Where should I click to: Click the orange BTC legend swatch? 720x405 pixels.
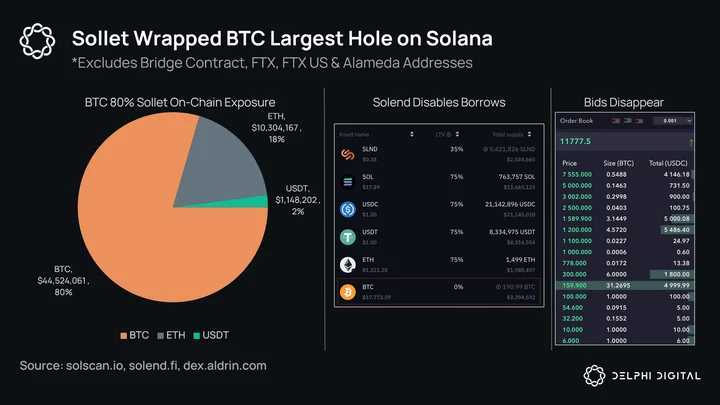pos(124,336)
